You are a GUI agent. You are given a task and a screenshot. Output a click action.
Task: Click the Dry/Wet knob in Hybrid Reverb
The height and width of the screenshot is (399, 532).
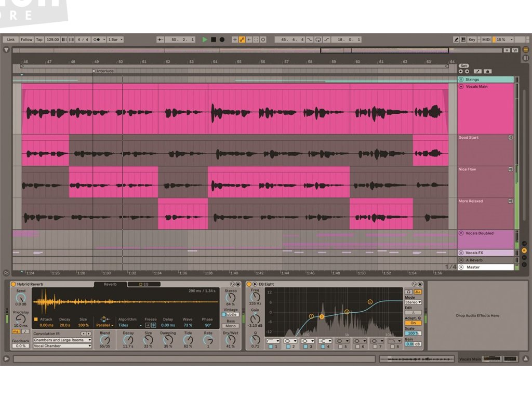(x=230, y=338)
